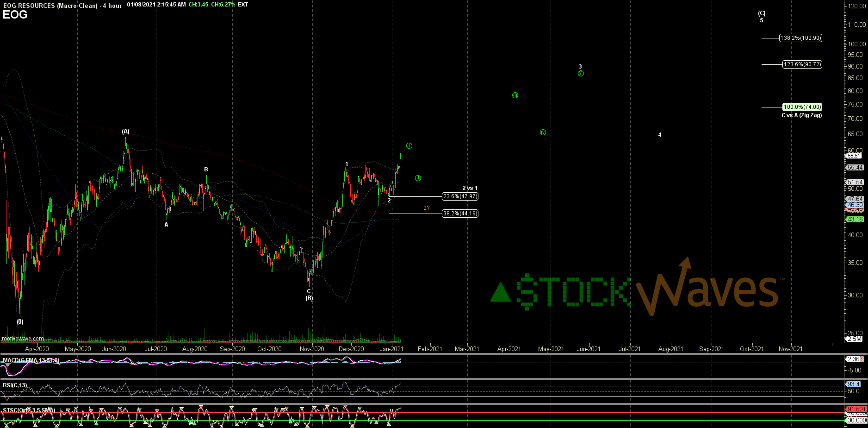Viewport: 868px width, 428px height.
Task: Click the green circled wave i marker
Action: (409, 146)
